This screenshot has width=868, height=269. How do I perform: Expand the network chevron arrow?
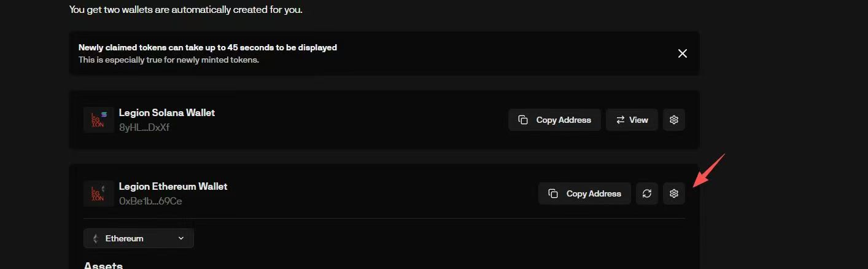coord(180,238)
